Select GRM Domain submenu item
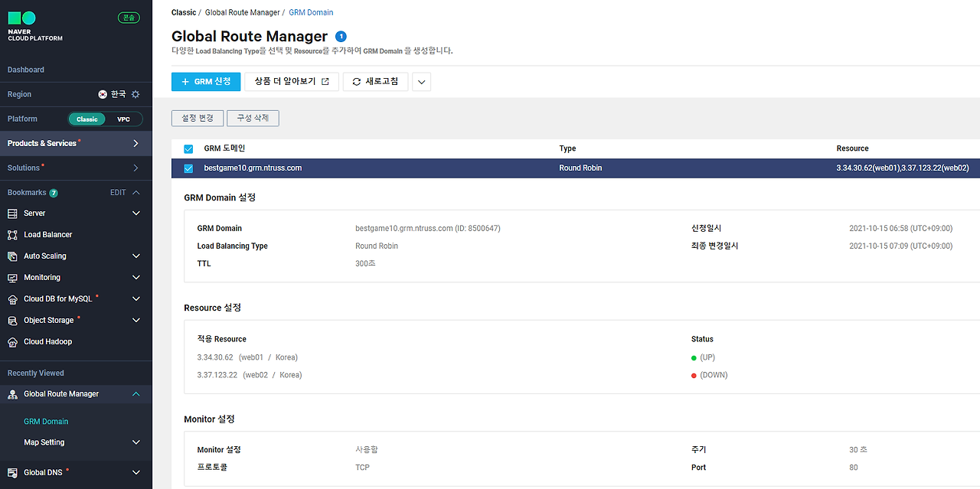The image size is (980, 489). click(x=46, y=422)
